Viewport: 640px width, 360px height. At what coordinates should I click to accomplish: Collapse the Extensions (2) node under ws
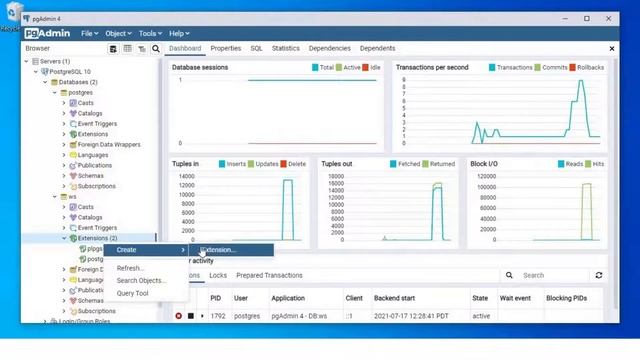coord(64,238)
